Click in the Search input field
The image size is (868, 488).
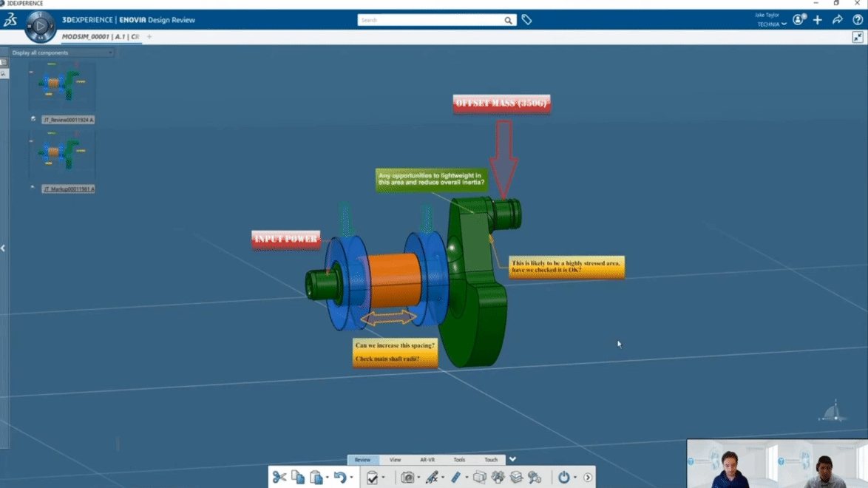coord(429,20)
